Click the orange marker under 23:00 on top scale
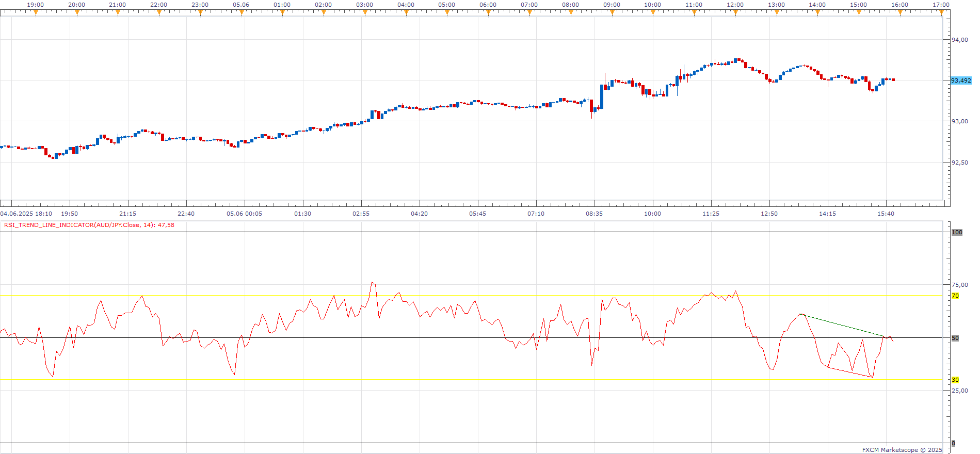The image size is (980, 454). tap(200, 13)
